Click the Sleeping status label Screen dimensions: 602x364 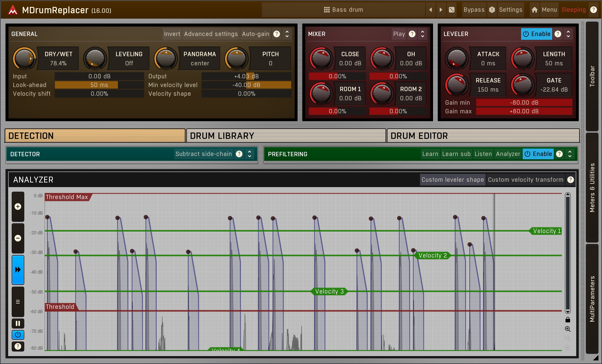click(573, 10)
